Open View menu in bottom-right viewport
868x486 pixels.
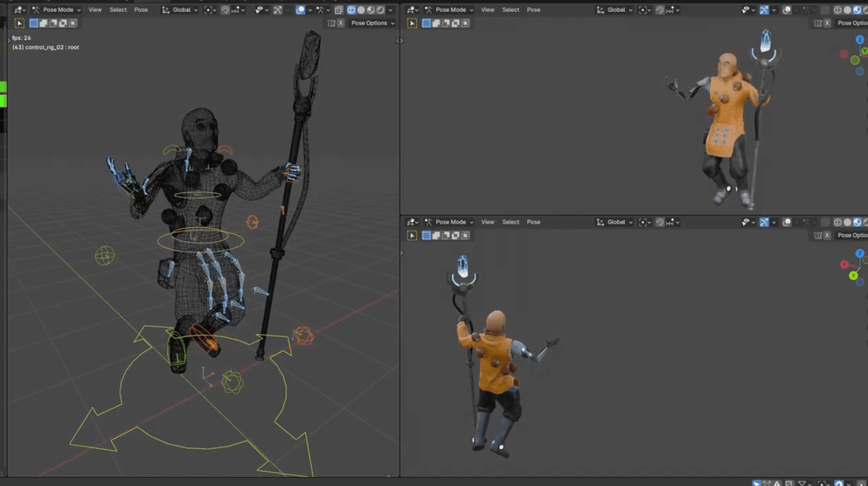tap(488, 222)
